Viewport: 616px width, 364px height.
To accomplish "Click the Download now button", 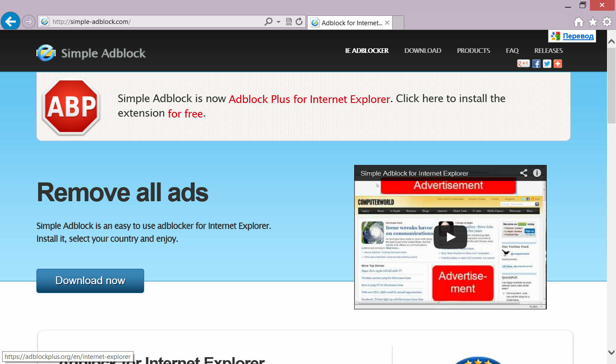I will click(x=90, y=281).
